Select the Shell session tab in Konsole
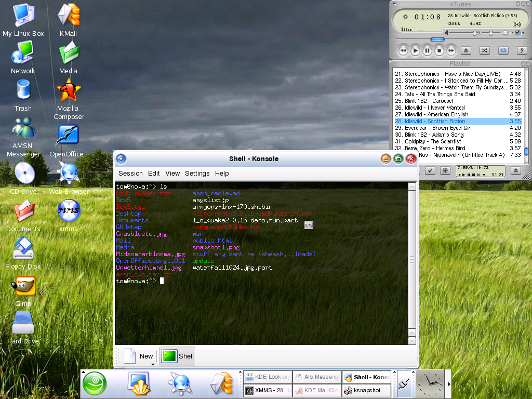This screenshot has width=532, height=399. point(178,356)
